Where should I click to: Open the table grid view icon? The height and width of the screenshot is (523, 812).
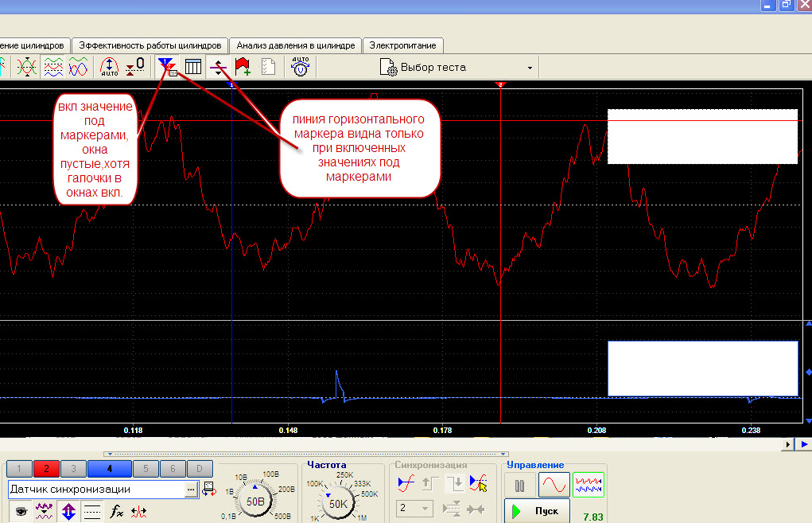[193, 67]
